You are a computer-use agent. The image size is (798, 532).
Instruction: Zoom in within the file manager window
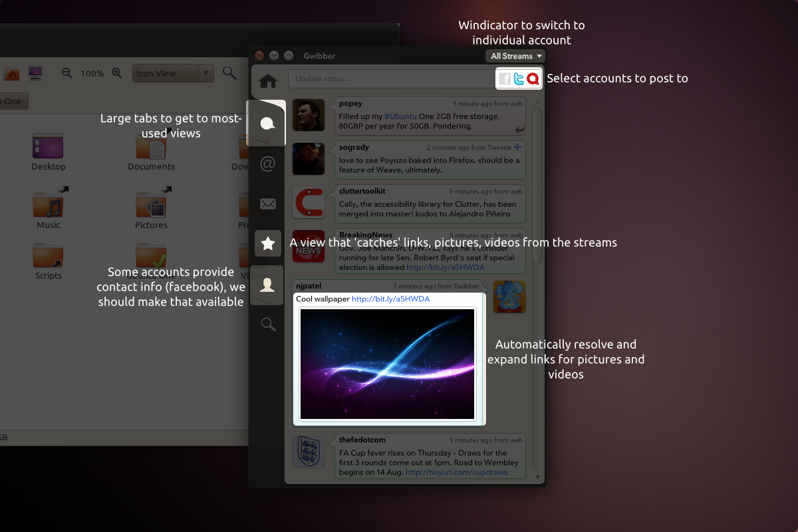click(x=116, y=73)
